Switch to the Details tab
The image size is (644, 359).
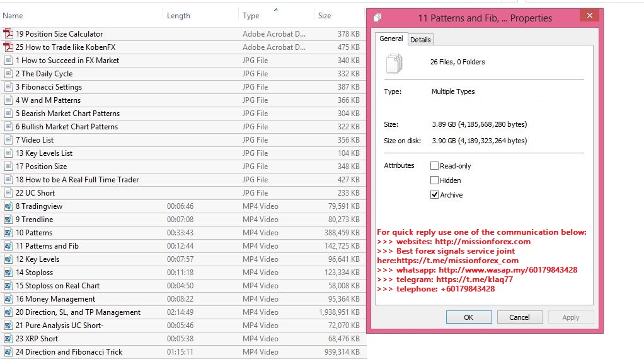point(420,40)
